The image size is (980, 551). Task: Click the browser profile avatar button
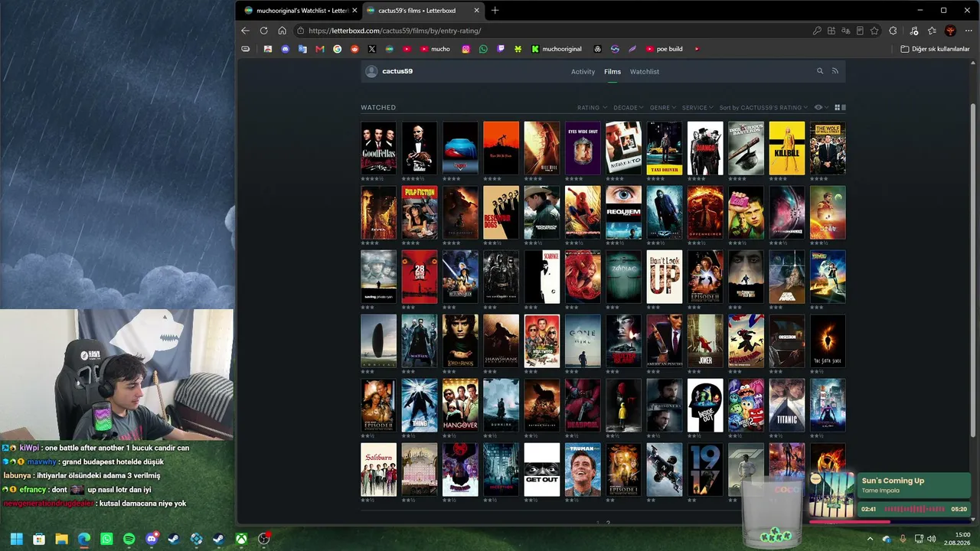click(950, 31)
